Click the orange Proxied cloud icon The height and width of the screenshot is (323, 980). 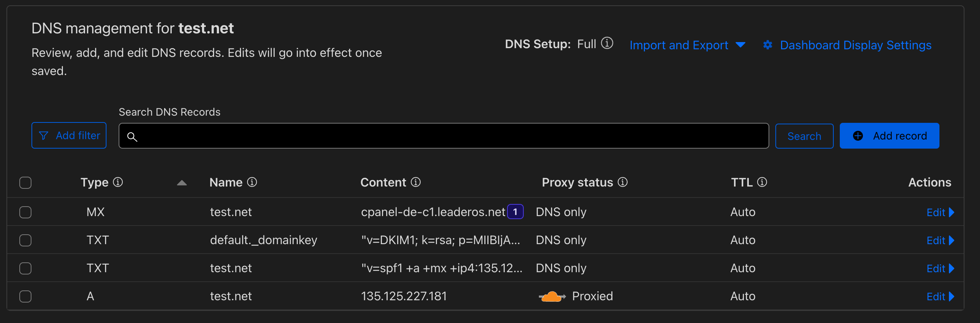point(552,296)
